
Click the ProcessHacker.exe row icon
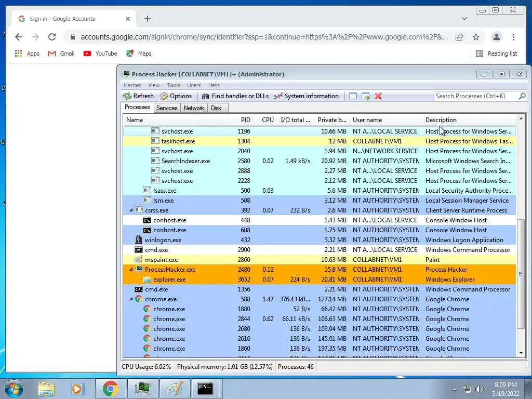tap(138, 270)
